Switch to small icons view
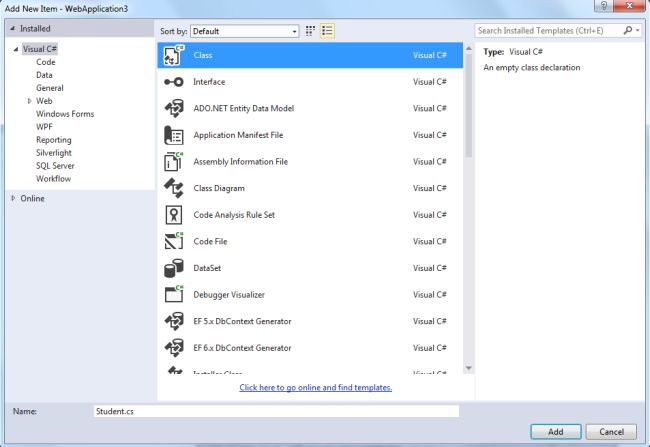Viewport: 650px width, 447px height. (x=310, y=31)
